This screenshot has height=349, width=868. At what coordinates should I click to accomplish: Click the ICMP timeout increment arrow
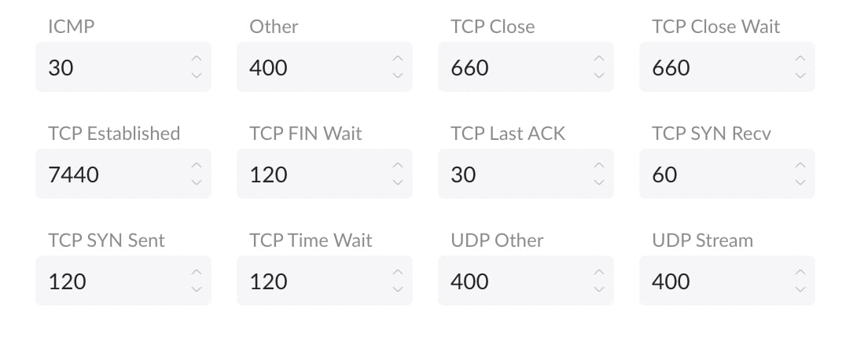[x=197, y=59]
